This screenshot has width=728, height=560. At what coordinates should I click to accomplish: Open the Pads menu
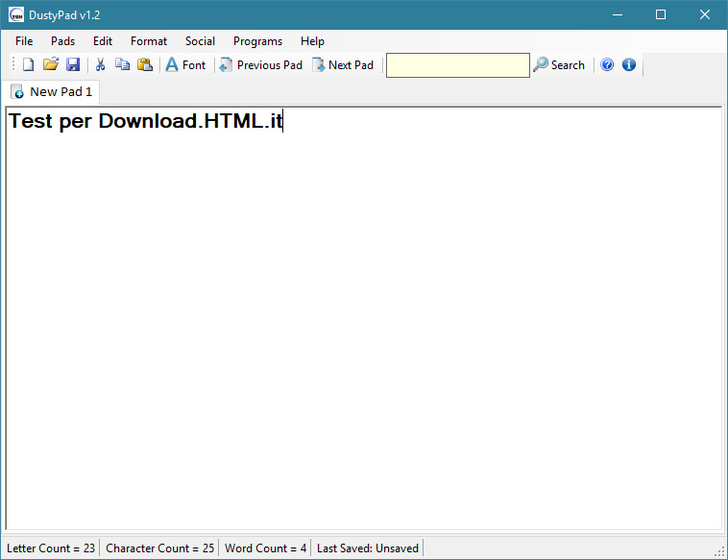tap(62, 41)
